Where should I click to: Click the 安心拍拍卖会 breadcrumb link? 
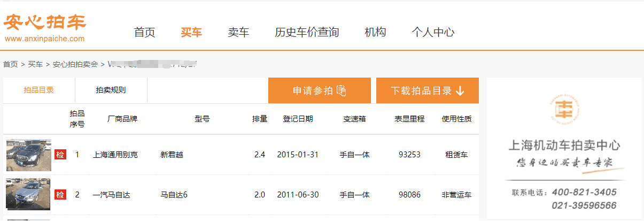tap(75, 64)
